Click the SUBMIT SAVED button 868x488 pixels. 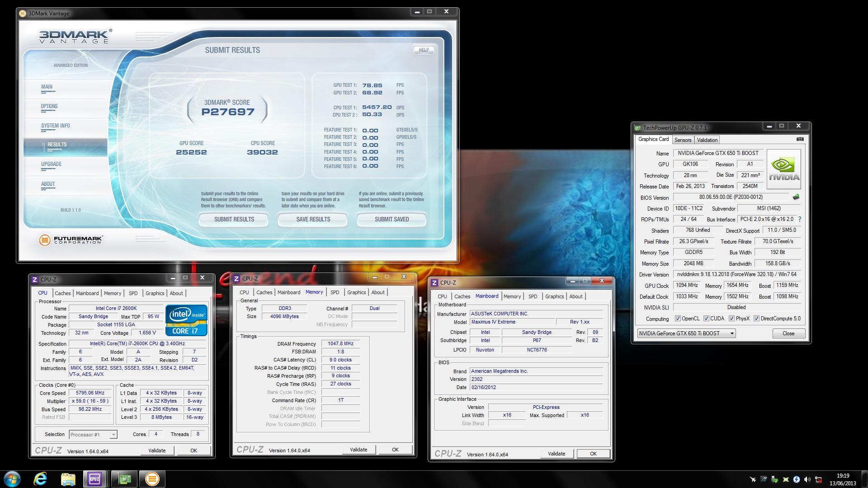pyautogui.click(x=392, y=219)
